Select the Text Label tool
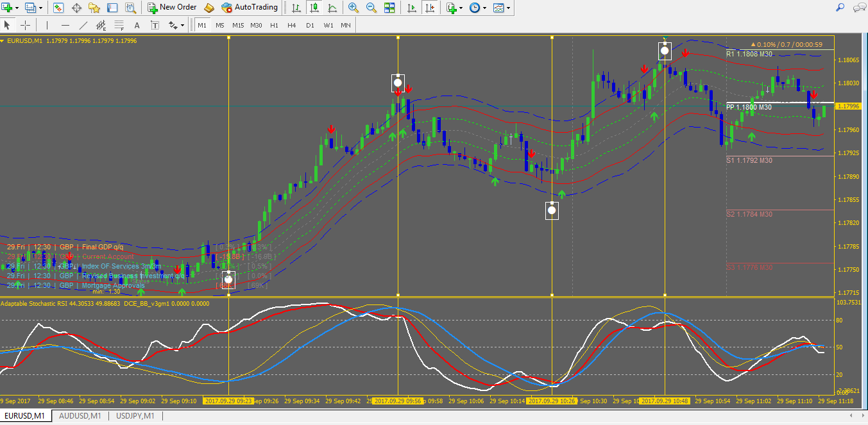The image size is (868, 425). pos(155,25)
